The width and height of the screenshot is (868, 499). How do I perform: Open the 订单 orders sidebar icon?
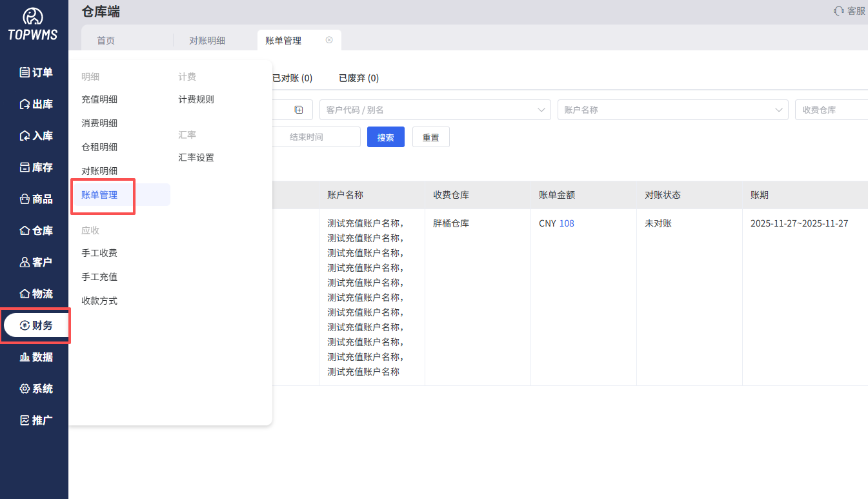click(25, 72)
